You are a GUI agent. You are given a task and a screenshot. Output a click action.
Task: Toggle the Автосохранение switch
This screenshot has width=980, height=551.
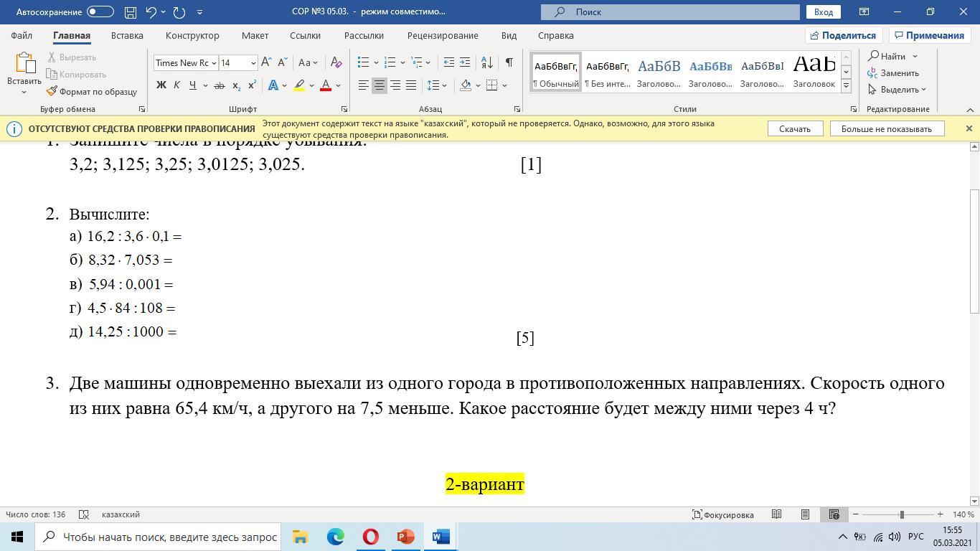(x=100, y=11)
